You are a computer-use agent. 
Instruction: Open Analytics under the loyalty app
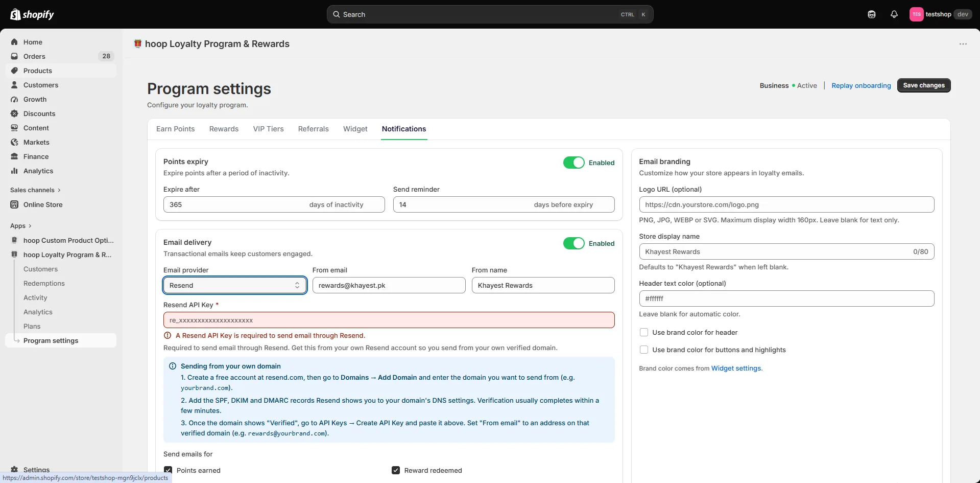point(38,312)
